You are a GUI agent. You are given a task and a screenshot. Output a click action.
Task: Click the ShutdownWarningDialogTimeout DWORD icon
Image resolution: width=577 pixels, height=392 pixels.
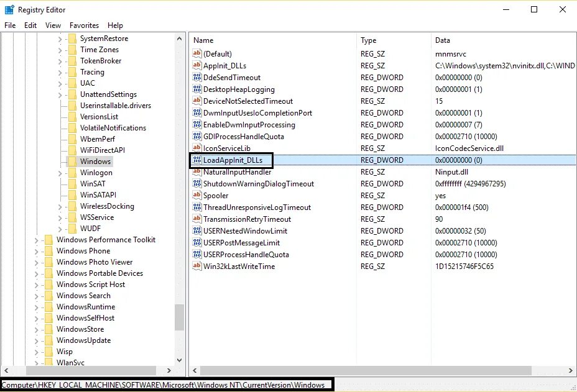197,183
